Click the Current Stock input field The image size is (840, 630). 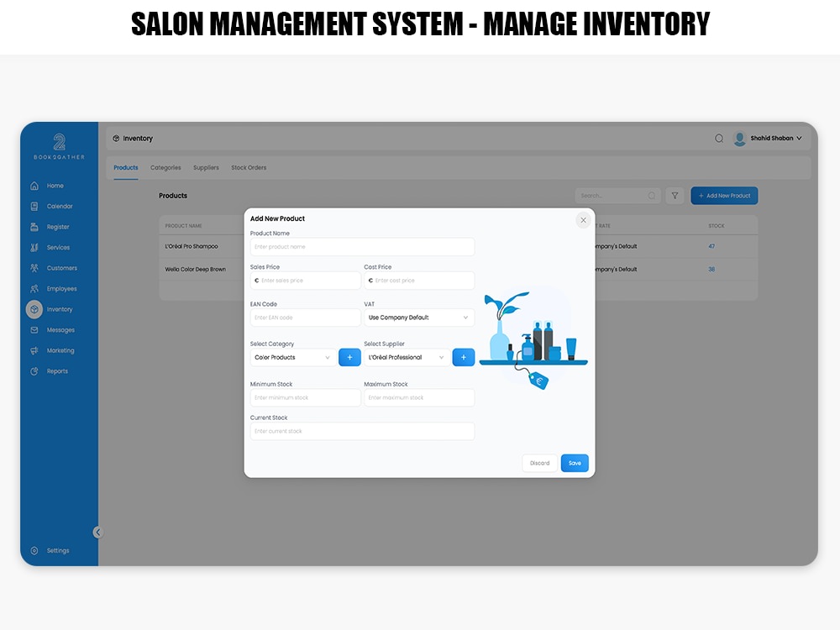[x=362, y=431]
